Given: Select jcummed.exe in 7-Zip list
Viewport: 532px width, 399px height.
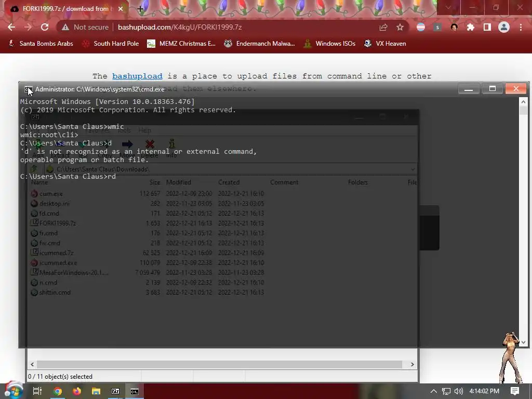Looking at the screenshot, I should [58, 262].
